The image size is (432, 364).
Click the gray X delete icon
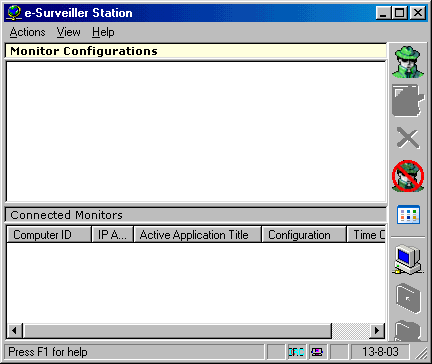pyautogui.click(x=408, y=138)
